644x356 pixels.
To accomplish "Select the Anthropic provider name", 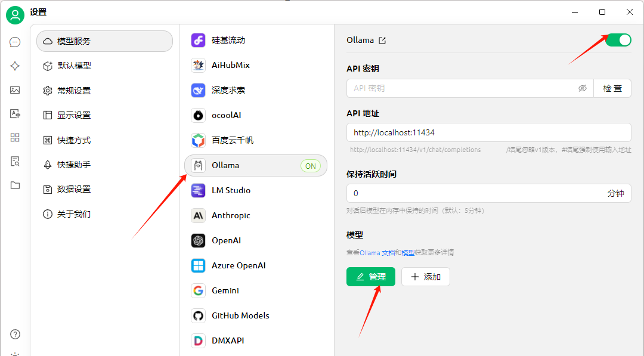I will tap(231, 216).
